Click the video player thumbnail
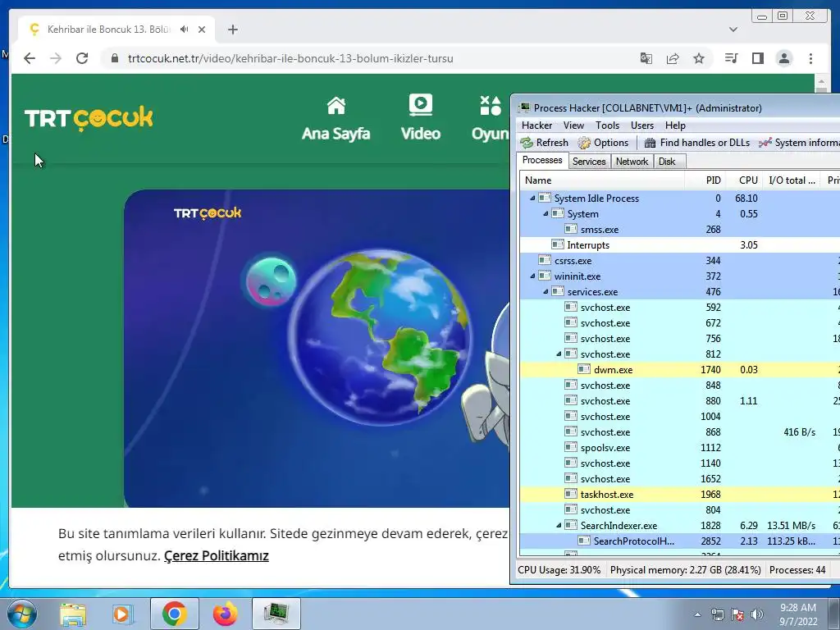The width and height of the screenshot is (840, 630). [317, 348]
